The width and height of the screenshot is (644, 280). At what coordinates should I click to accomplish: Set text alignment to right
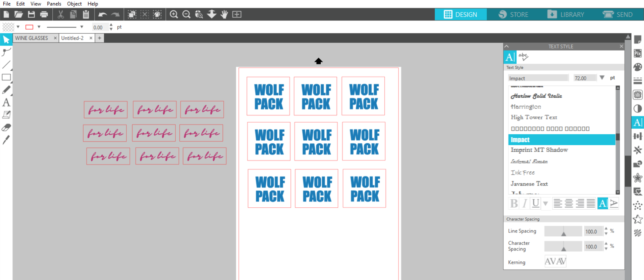pos(580,203)
